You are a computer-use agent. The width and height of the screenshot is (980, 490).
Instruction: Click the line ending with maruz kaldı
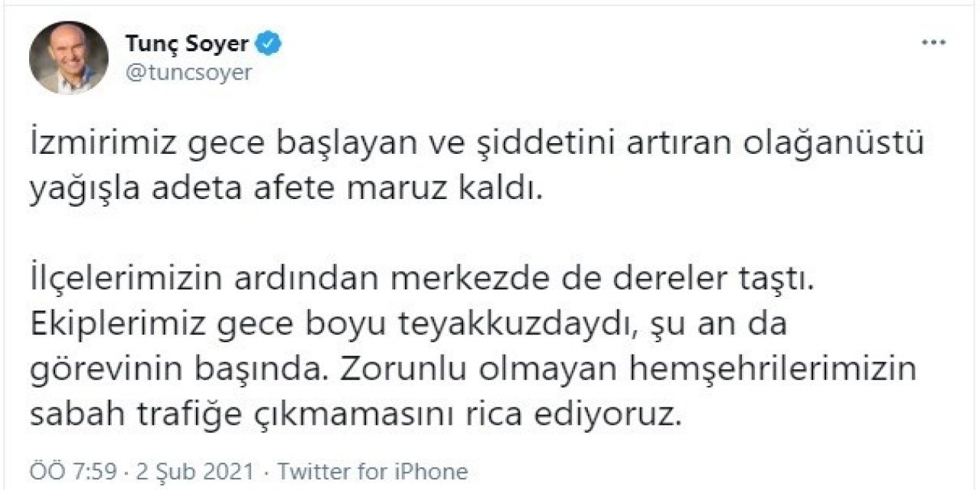(x=286, y=189)
